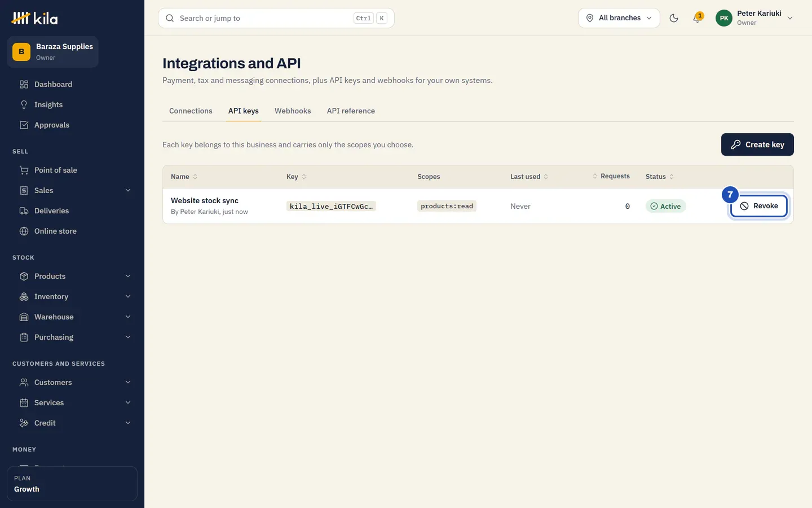Open Deliveries page link
This screenshot has height=508, width=812.
[x=72, y=211]
